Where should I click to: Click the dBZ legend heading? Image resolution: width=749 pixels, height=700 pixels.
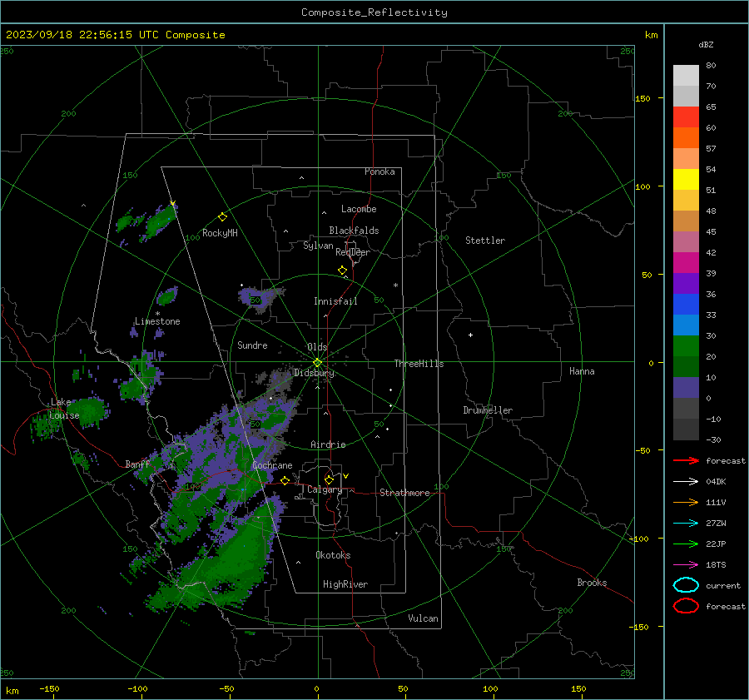(x=706, y=44)
